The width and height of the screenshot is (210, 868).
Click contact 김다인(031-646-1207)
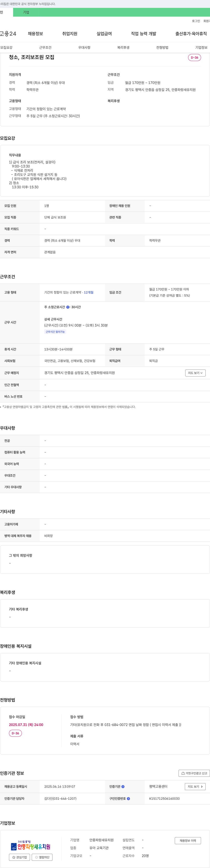click(60, 799)
